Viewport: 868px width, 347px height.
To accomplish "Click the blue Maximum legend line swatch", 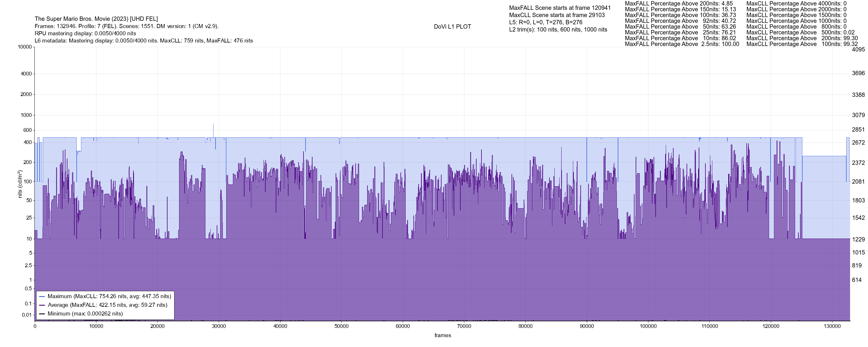I will point(42,296).
